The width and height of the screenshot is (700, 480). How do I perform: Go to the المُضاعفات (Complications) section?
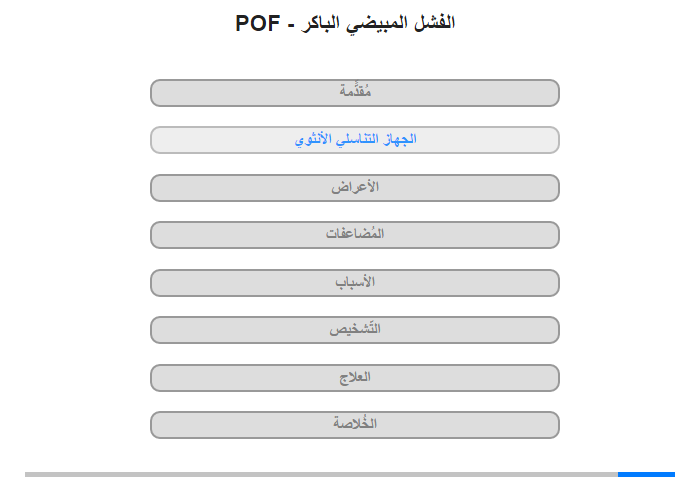(354, 235)
